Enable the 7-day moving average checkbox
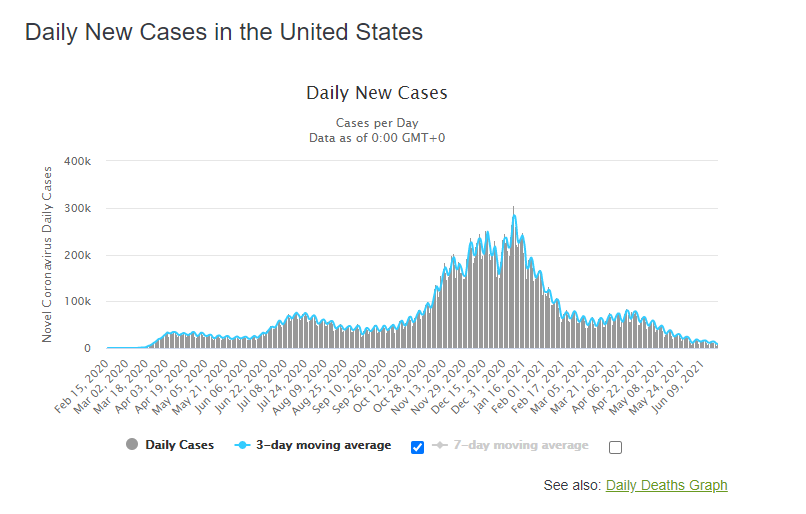806x514 pixels. click(x=615, y=447)
